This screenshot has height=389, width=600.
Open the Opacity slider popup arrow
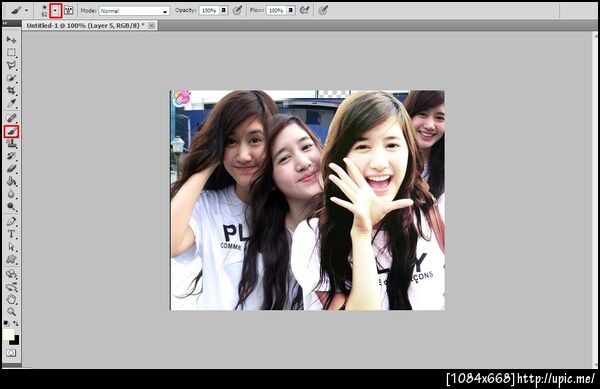pyautogui.click(x=224, y=10)
